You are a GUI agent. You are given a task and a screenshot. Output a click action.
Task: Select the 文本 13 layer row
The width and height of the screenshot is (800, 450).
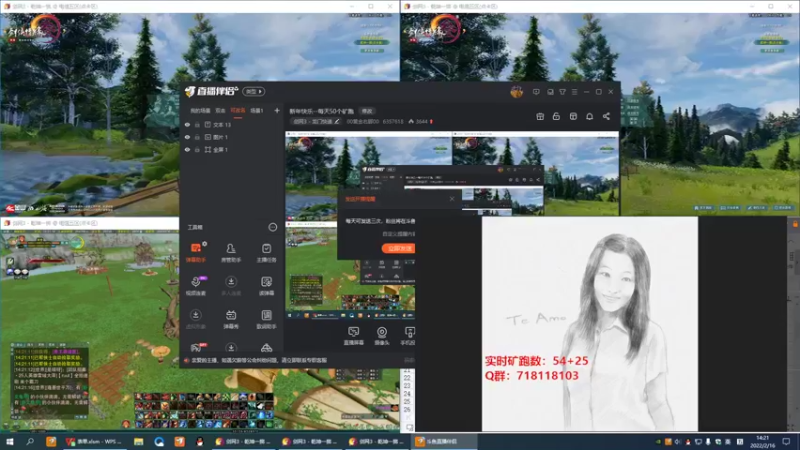[x=232, y=124]
